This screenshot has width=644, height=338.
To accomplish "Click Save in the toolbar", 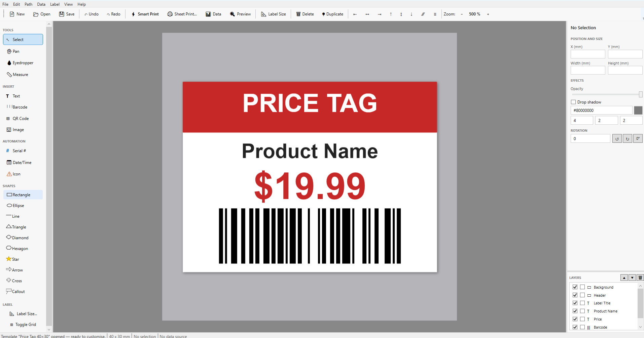I will coord(67,14).
